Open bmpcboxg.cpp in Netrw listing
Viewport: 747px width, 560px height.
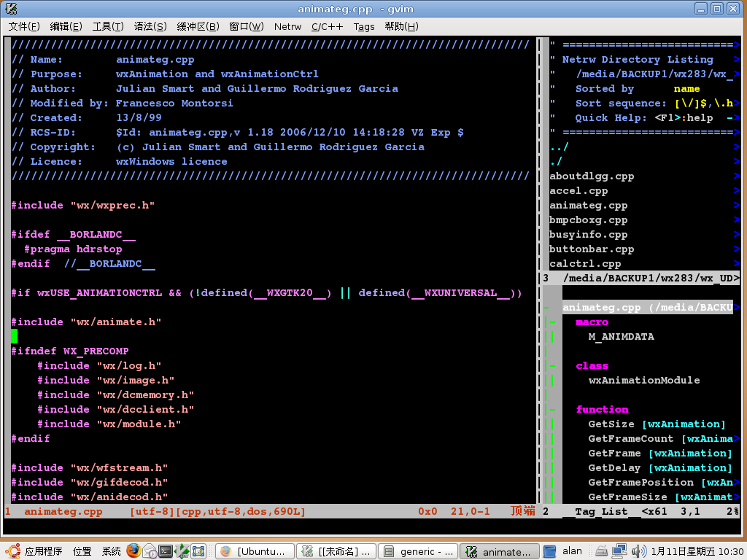click(589, 220)
